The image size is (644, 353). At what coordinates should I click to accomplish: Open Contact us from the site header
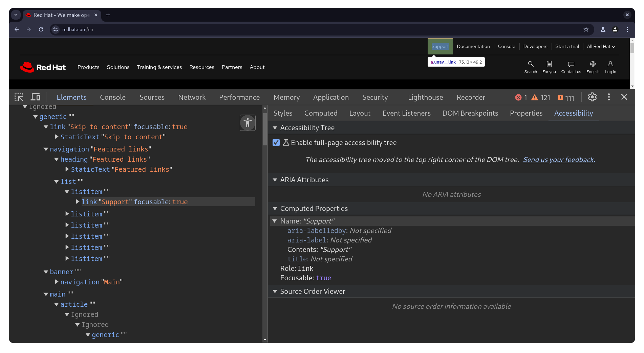pos(571,67)
